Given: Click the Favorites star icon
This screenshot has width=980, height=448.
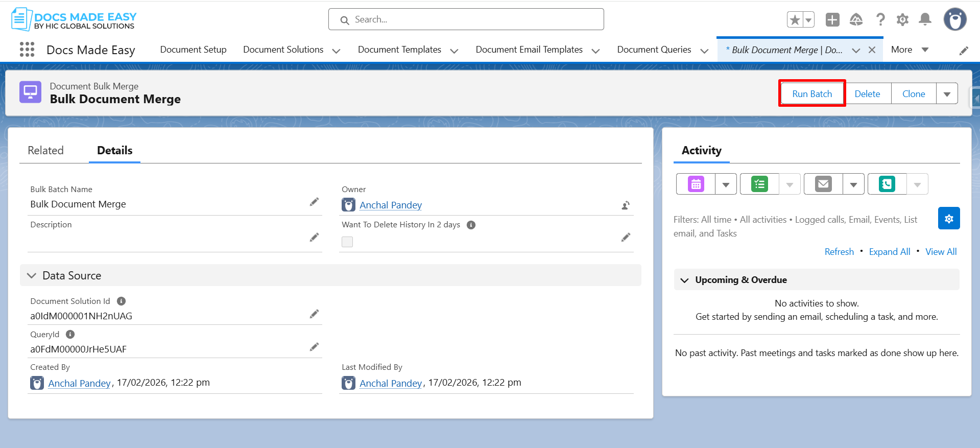Looking at the screenshot, I should 795,20.
